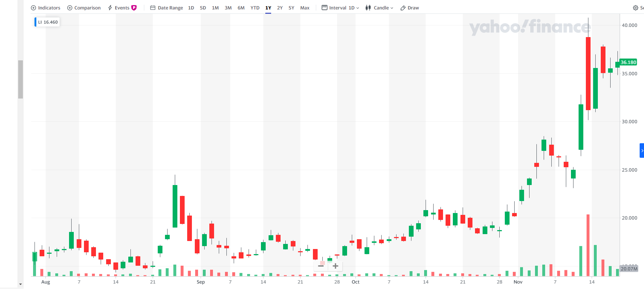The image size is (644, 289).
Task: Open chart settings gear icon
Action: click(636, 8)
